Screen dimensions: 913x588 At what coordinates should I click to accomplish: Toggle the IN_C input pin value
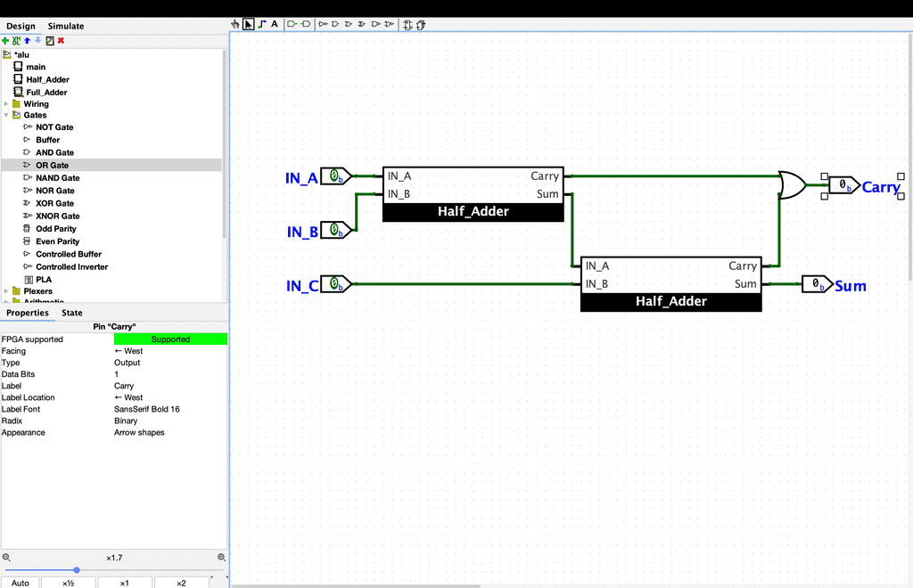click(334, 284)
